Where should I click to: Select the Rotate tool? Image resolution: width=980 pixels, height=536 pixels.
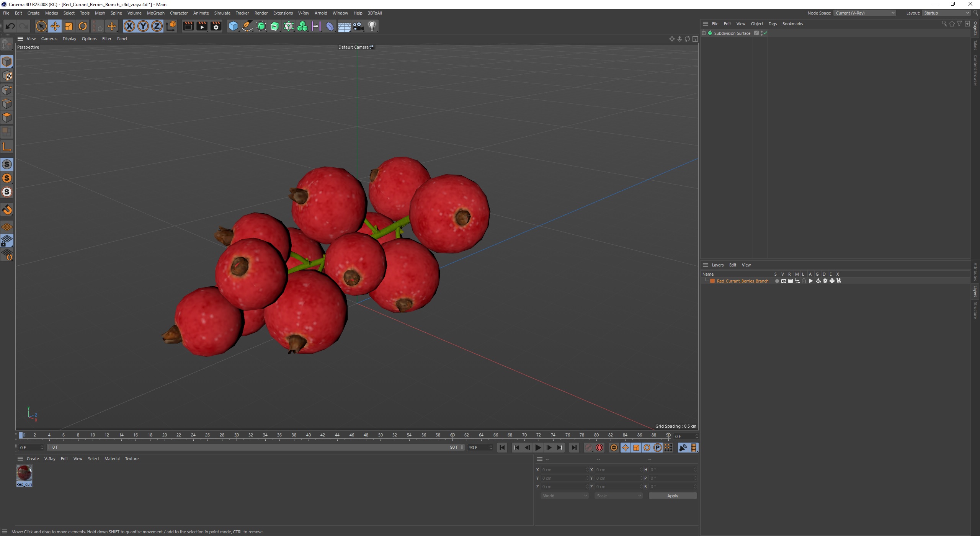point(83,26)
